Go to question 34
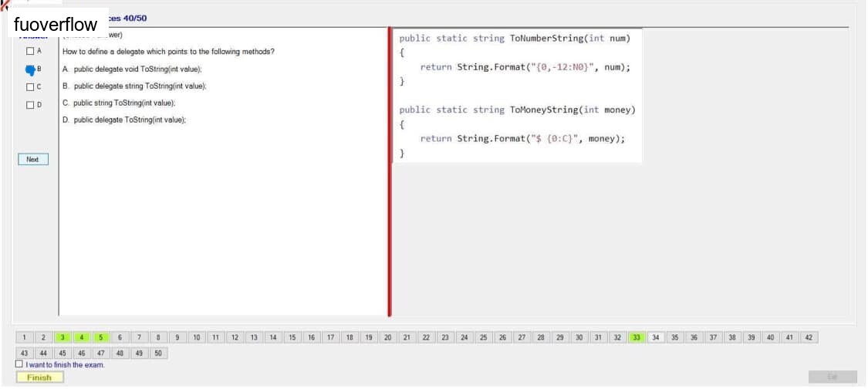868x389 pixels. tap(656, 337)
